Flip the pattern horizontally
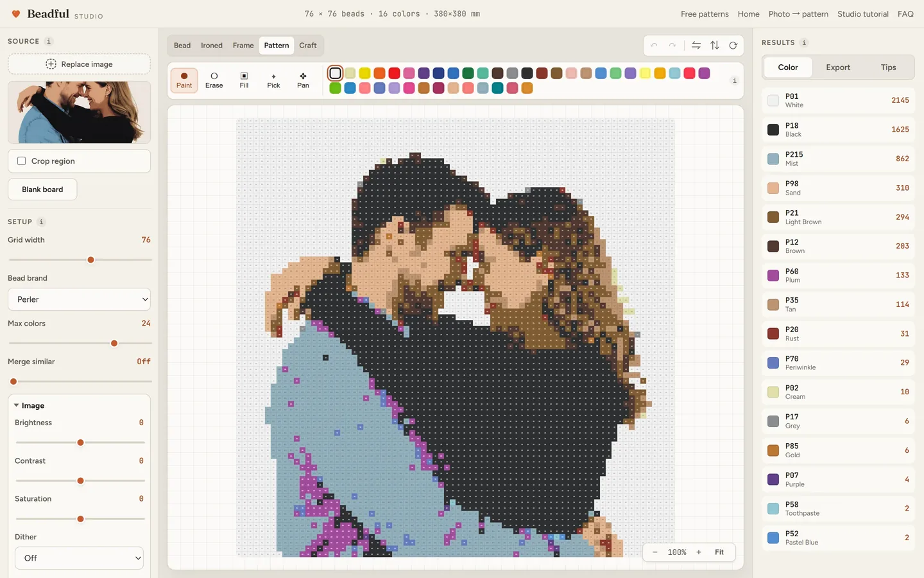The height and width of the screenshot is (578, 924). [x=696, y=46]
